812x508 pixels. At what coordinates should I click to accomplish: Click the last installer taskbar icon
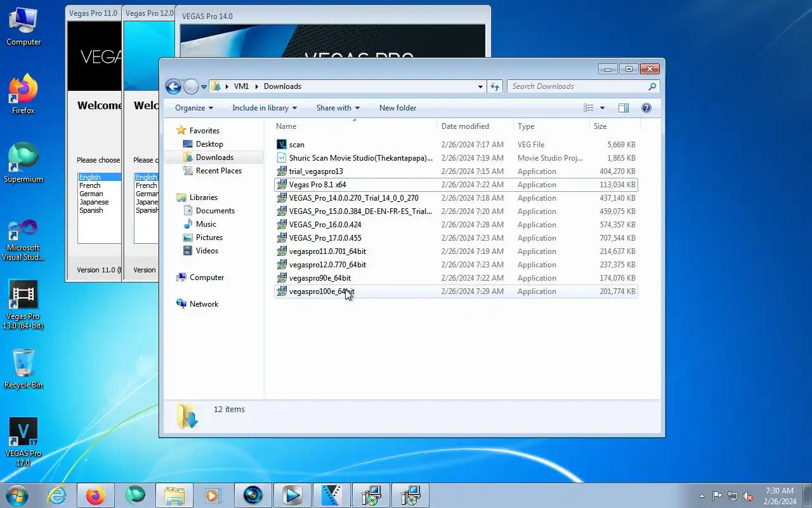tap(410, 495)
